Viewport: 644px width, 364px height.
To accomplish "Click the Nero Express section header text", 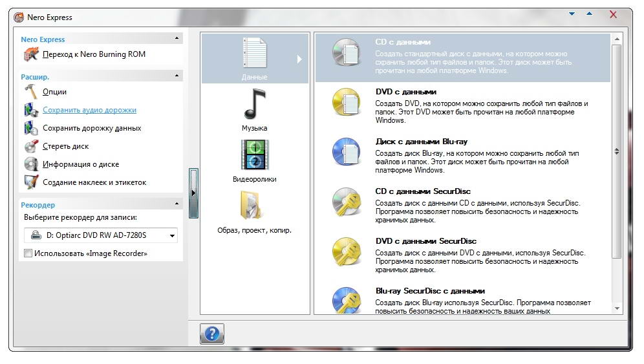I will click(x=43, y=39).
